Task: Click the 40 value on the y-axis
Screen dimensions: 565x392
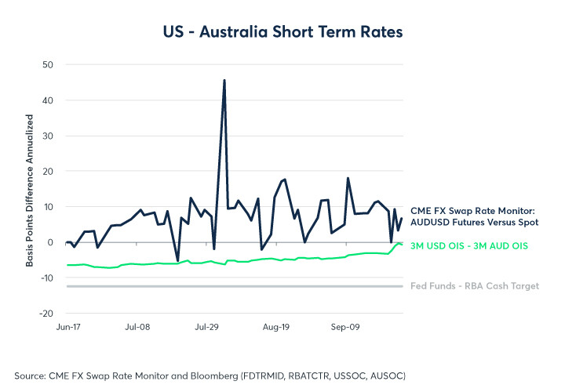Action: coord(48,100)
